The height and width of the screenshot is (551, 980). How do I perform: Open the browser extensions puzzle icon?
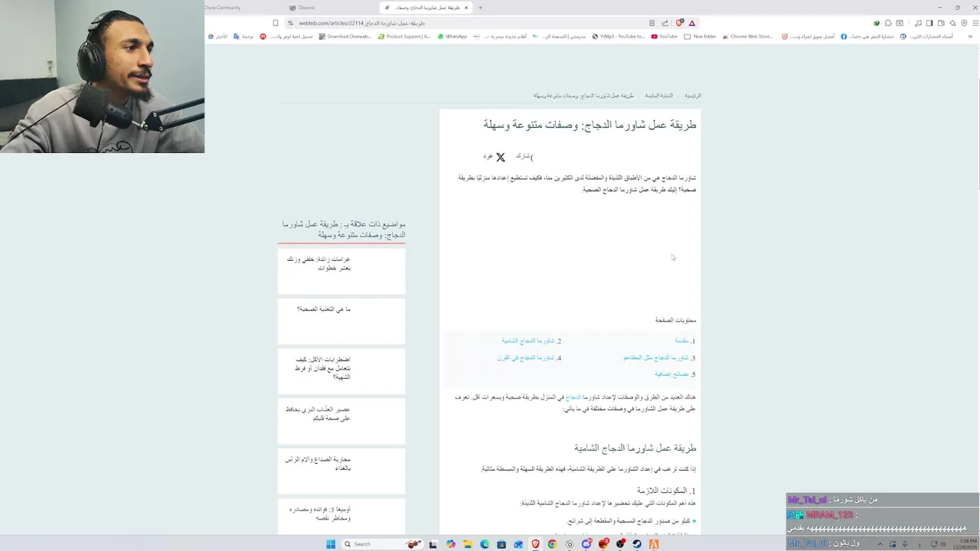pyautogui.click(x=888, y=23)
